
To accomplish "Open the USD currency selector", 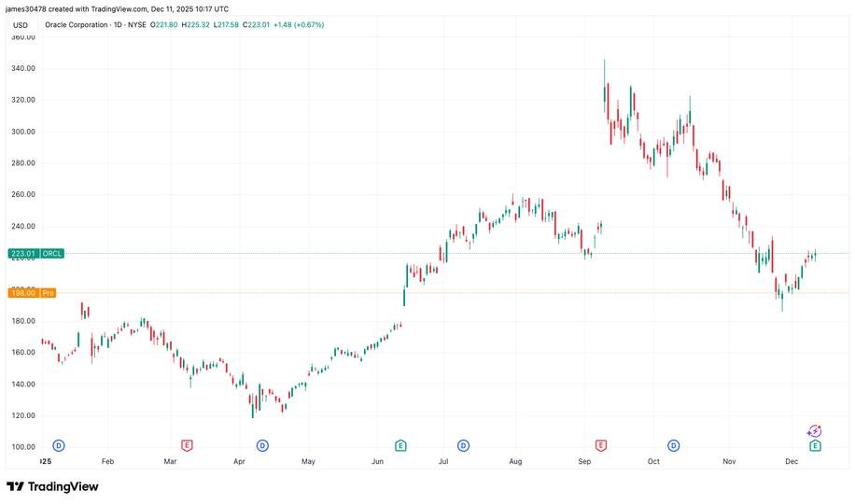I will point(19,24).
